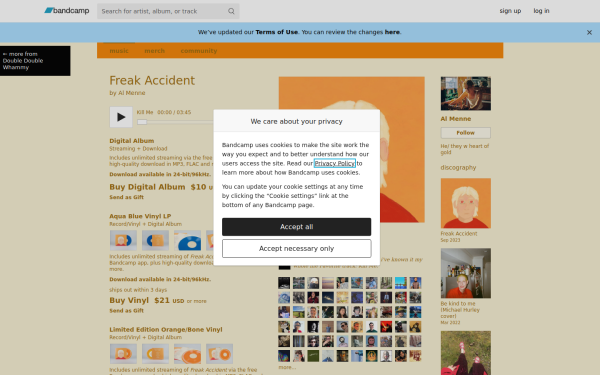Click Accept all cookies button
Image resolution: width=600 pixels, height=375 pixels.
coord(297,227)
